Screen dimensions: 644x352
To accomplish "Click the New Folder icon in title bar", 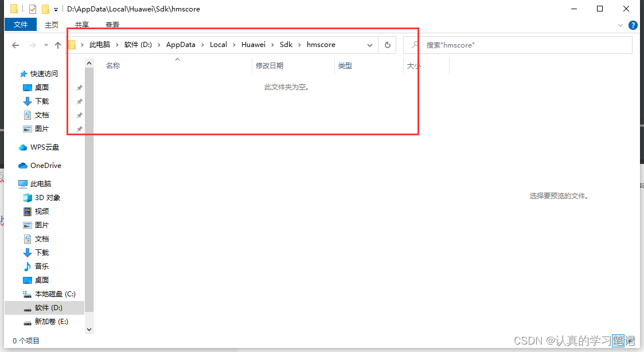I will pyautogui.click(x=45, y=9).
